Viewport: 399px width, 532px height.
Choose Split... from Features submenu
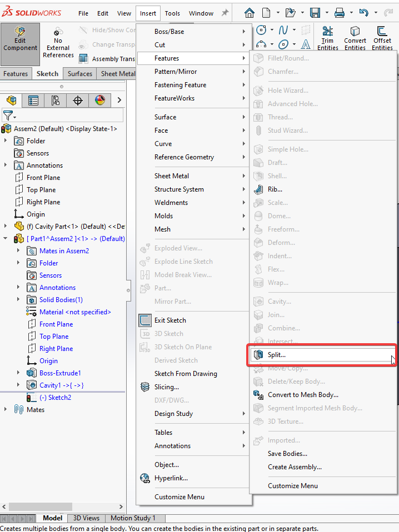pyautogui.click(x=322, y=354)
